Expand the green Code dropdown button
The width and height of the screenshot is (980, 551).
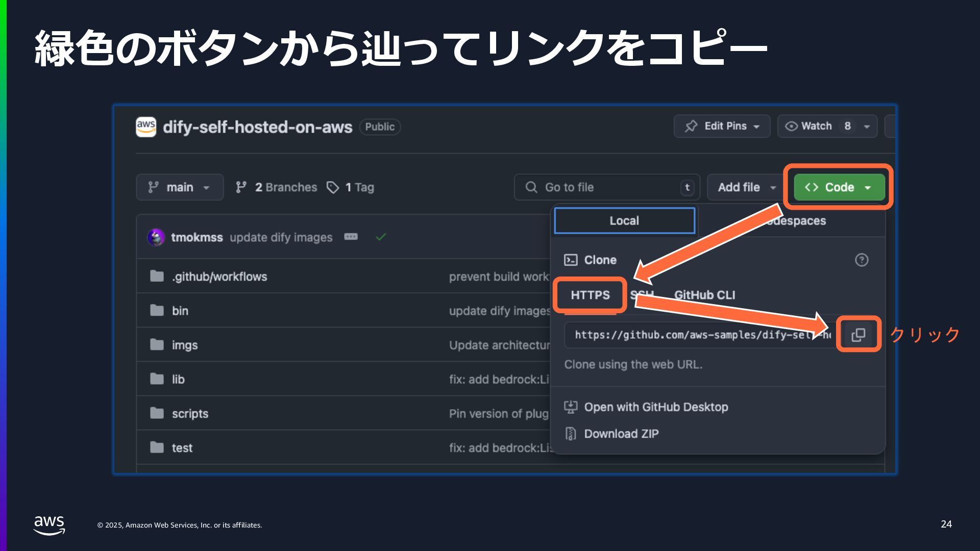[x=839, y=187]
